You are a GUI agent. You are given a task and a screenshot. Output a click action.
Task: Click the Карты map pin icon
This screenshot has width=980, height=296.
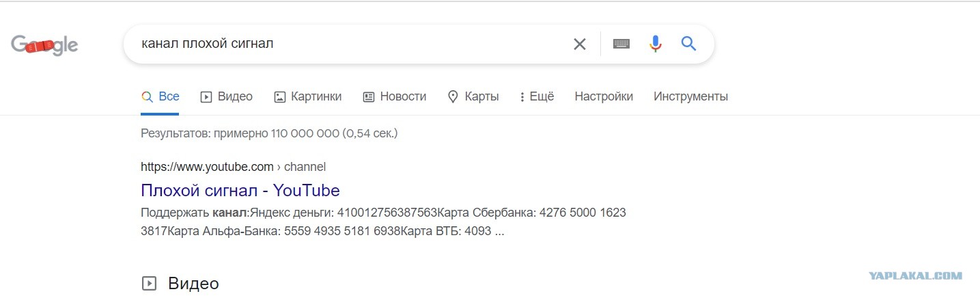pyautogui.click(x=452, y=97)
